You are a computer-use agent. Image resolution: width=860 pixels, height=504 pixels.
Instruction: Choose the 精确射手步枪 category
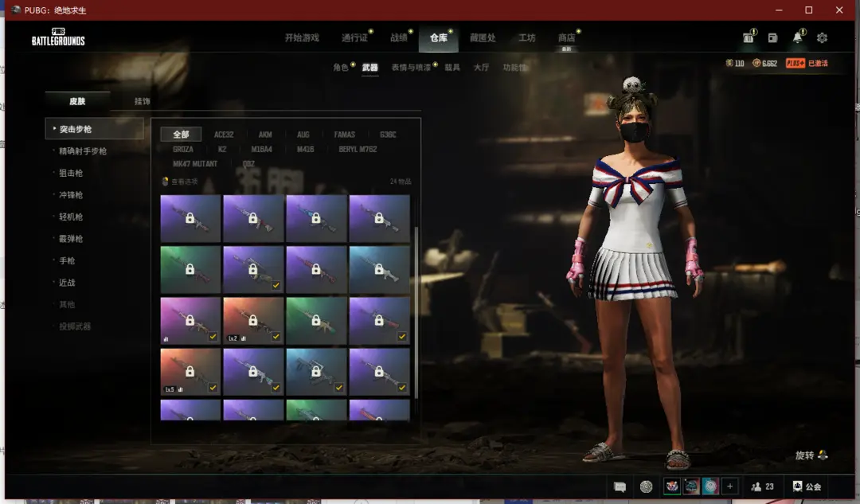pyautogui.click(x=83, y=150)
